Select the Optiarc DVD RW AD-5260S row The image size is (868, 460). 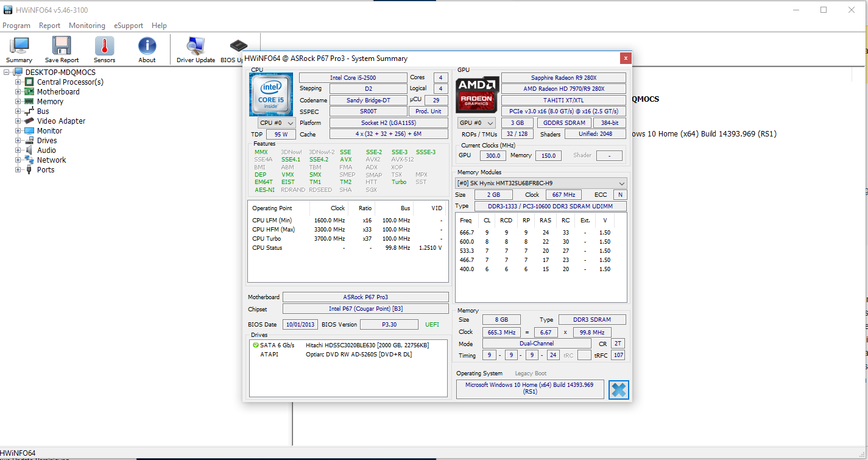[x=349, y=354]
